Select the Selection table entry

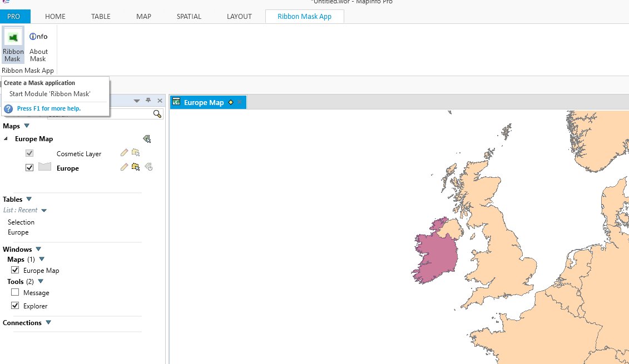[21, 222]
